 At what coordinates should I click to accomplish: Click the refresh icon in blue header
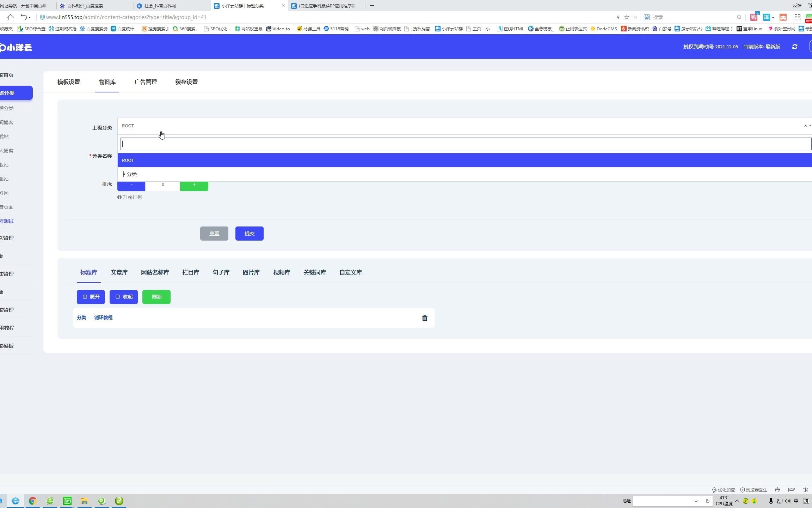point(794,47)
